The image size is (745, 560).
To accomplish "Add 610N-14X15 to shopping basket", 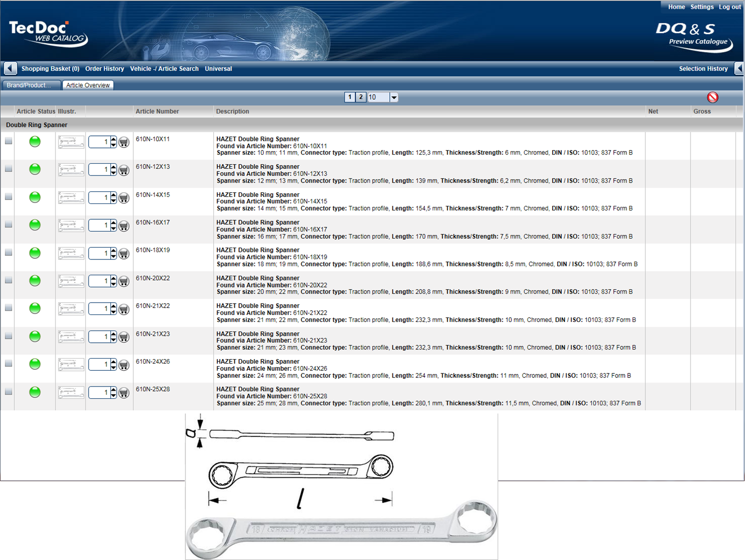I will point(124,198).
